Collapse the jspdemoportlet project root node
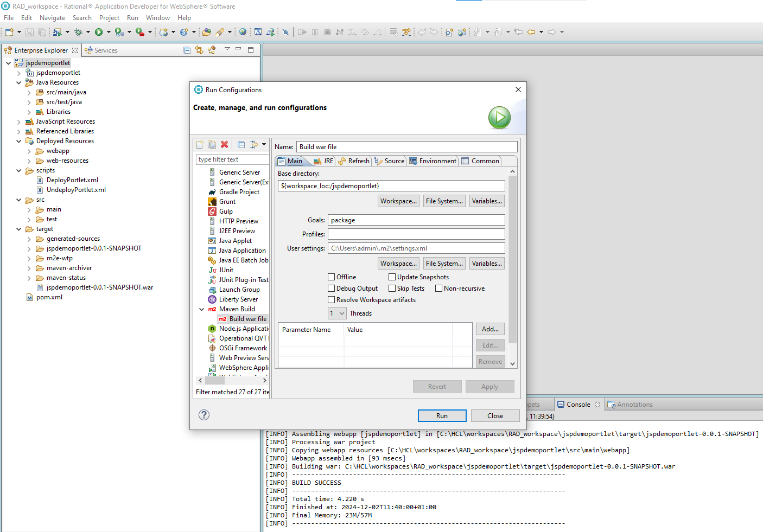 [x=8, y=63]
